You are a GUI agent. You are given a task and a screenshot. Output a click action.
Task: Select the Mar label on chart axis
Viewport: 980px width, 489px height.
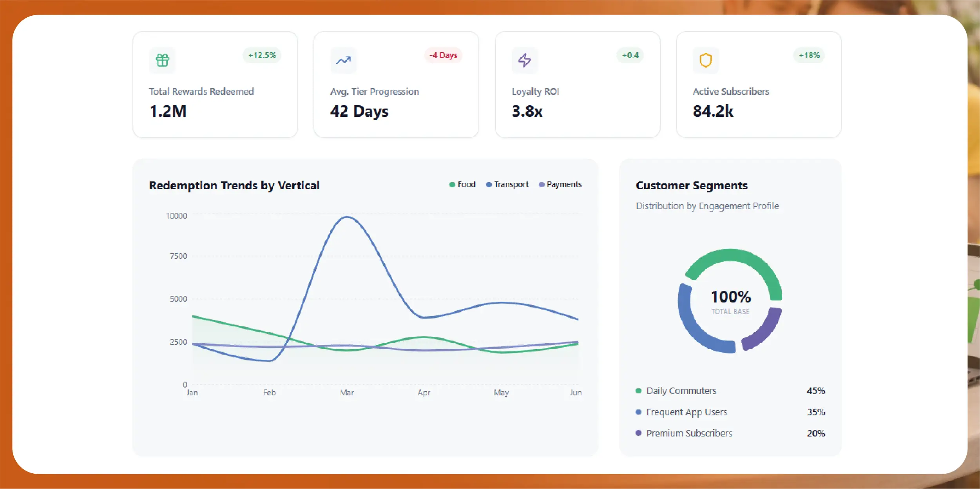(347, 393)
